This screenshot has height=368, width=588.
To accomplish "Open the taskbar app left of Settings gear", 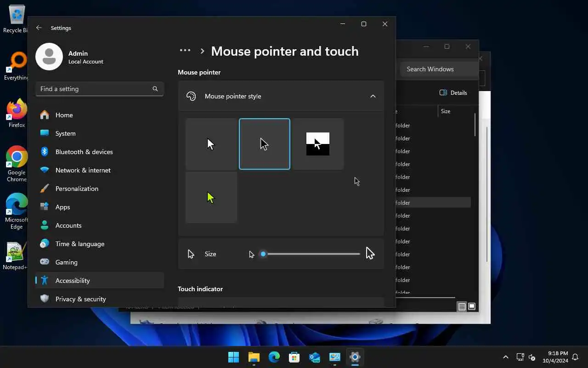I will click(334, 357).
